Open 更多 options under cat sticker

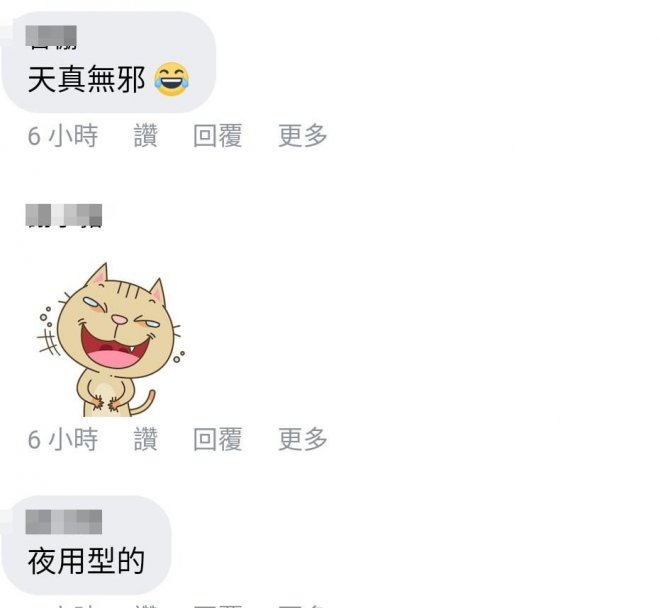pyautogui.click(x=303, y=439)
